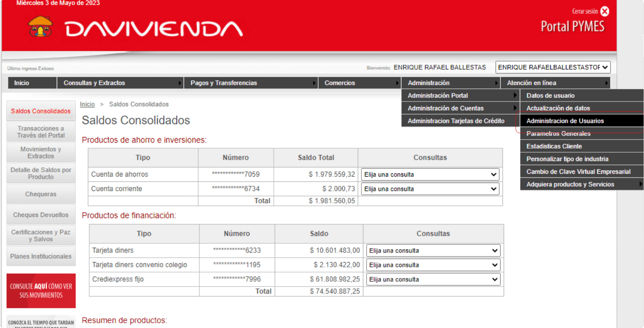This screenshot has height=328, width=644.
Task: Open Pagos y Transferencias menu
Action: 251,83
